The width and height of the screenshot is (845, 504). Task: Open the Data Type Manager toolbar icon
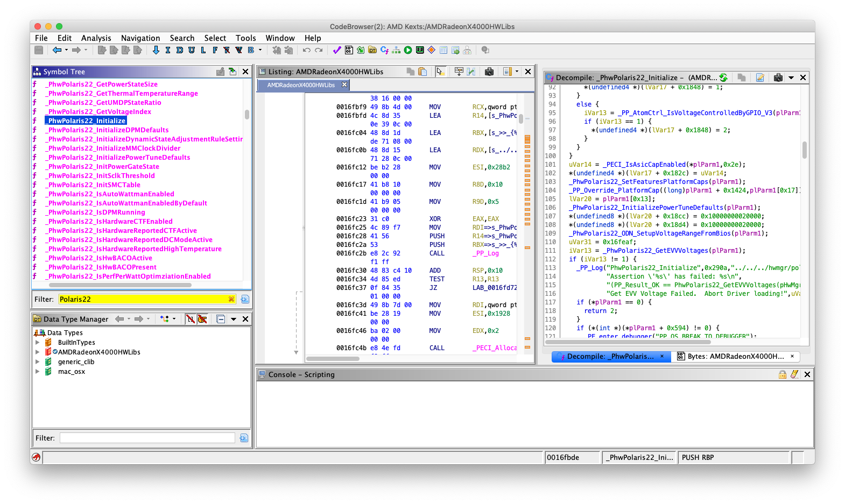(x=372, y=50)
